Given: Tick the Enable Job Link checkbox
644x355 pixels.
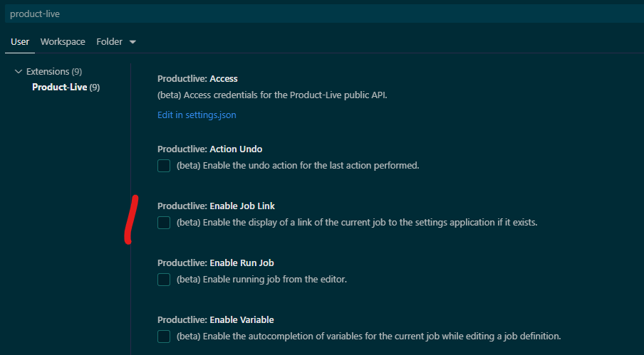Looking at the screenshot, I should pos(164,223).
